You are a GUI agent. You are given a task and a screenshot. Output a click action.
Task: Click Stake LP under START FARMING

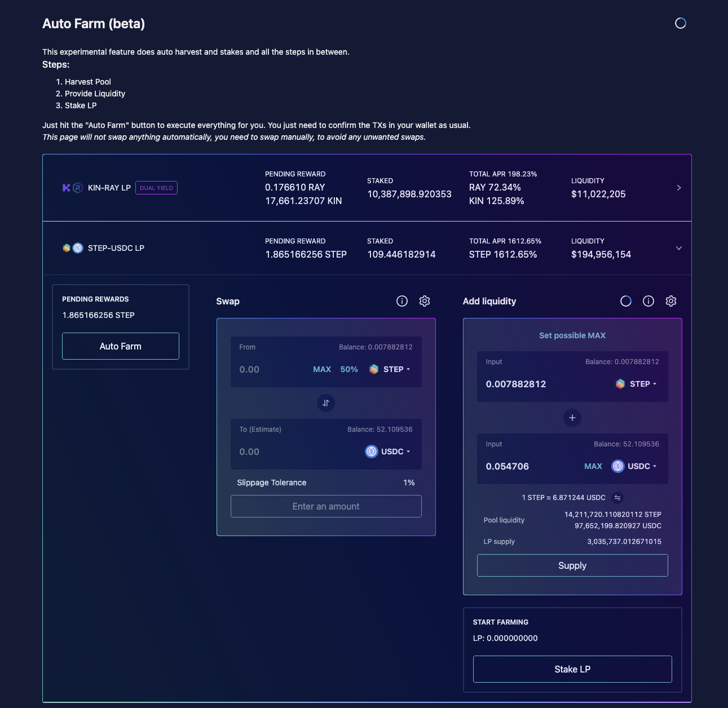pyautogui.click(x=572, y=669)
